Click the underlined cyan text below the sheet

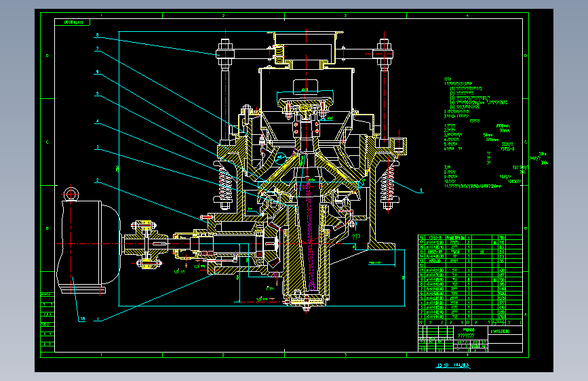453,365
